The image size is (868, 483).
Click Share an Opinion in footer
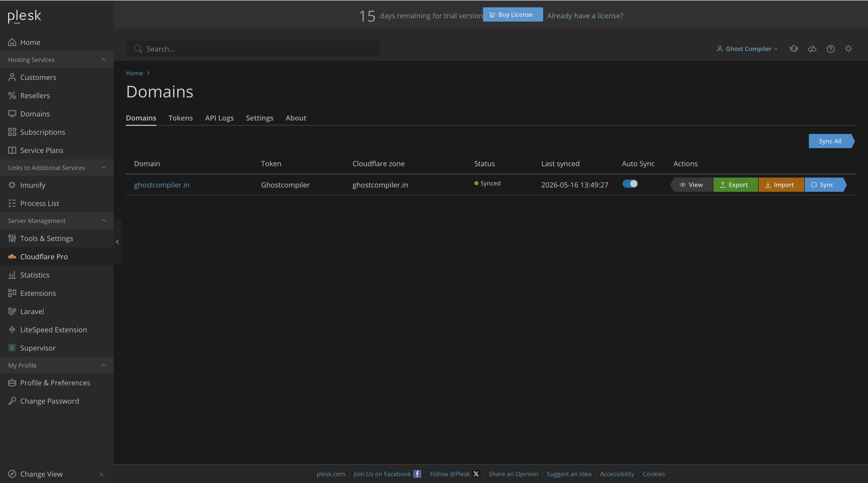click(513, 474)
